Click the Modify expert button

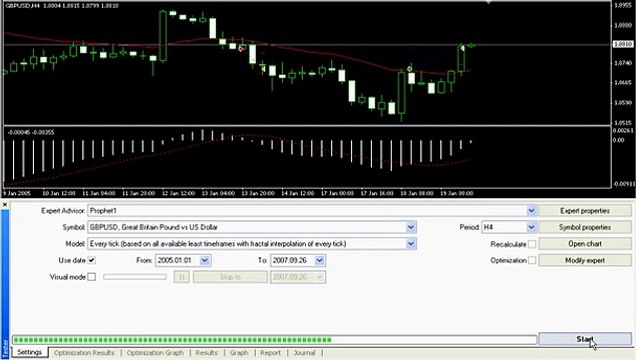(584, 260)
